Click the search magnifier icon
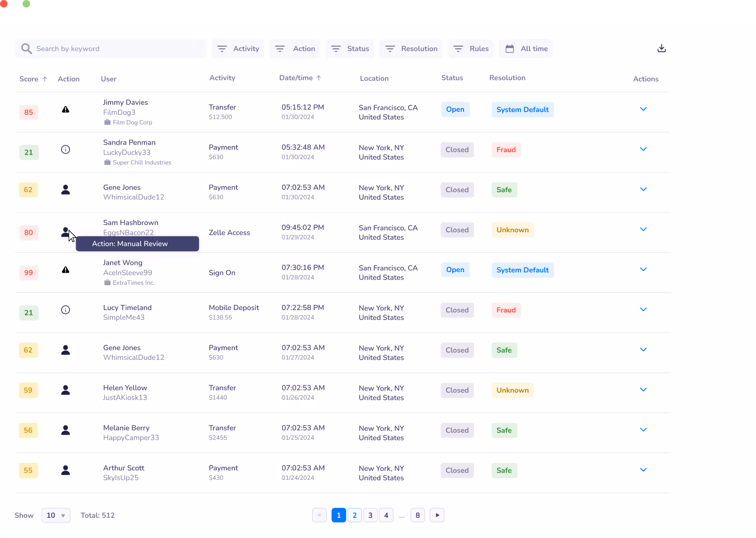 pyautogui.click(x=26, y=48)
